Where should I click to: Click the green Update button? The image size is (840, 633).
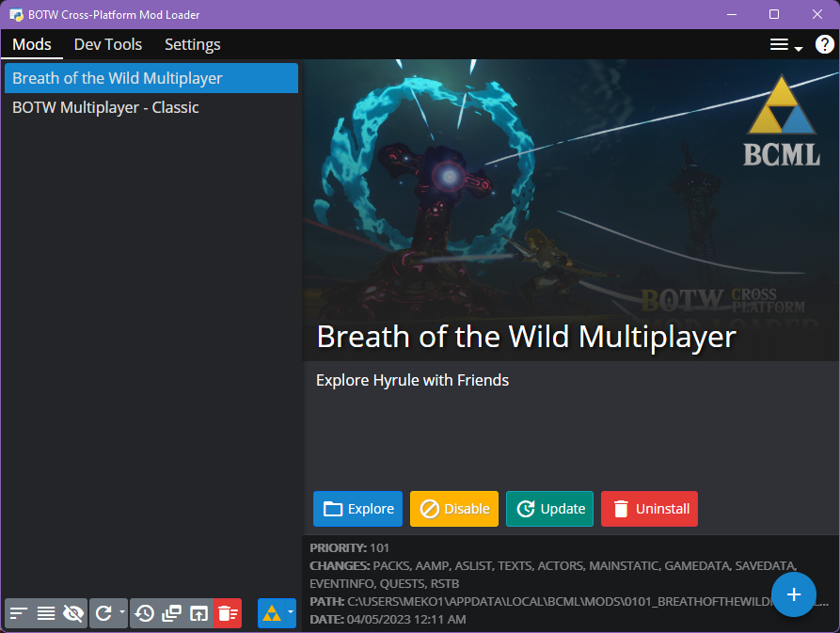[x=549, y=509]
